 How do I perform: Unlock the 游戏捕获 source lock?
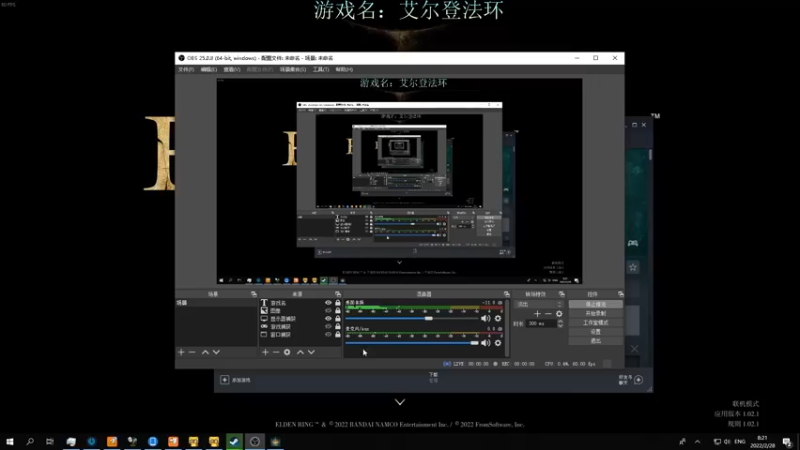(338, 326)
